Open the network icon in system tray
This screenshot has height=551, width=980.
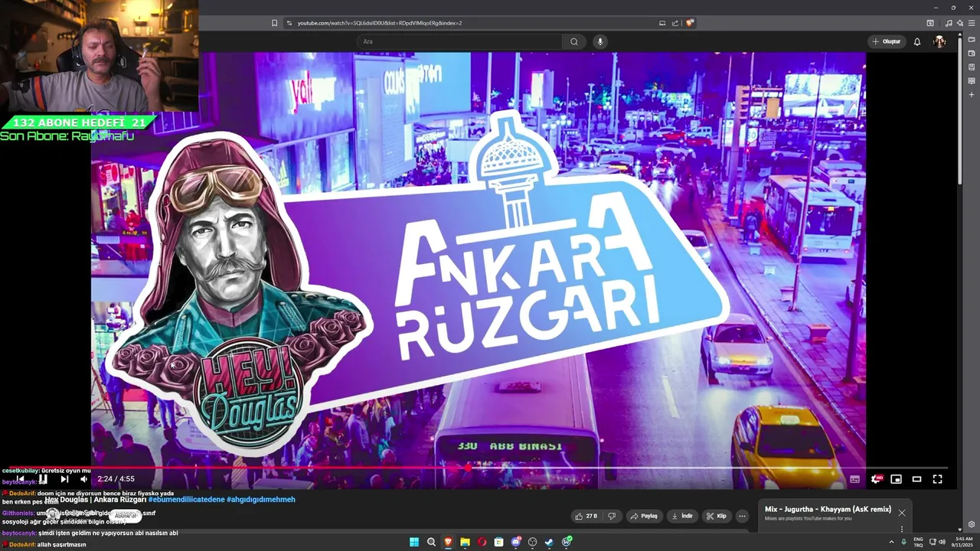click(x=933, y=542)
